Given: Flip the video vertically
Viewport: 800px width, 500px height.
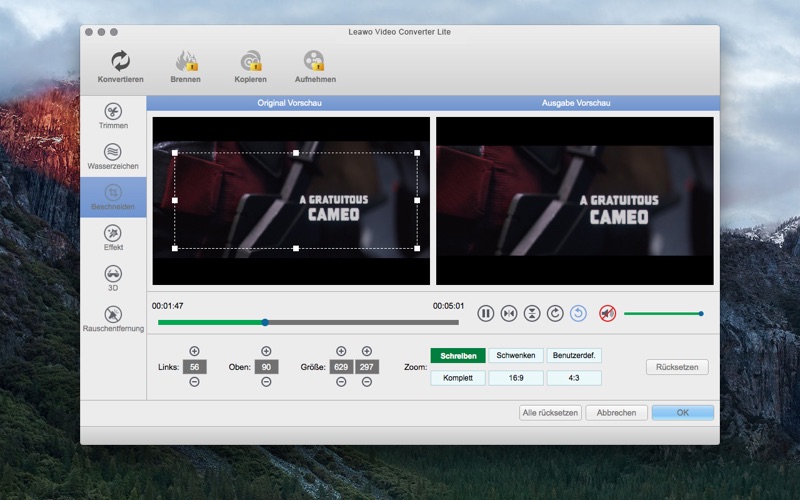Looking at the screenshot, I should (x=532, y=313).
